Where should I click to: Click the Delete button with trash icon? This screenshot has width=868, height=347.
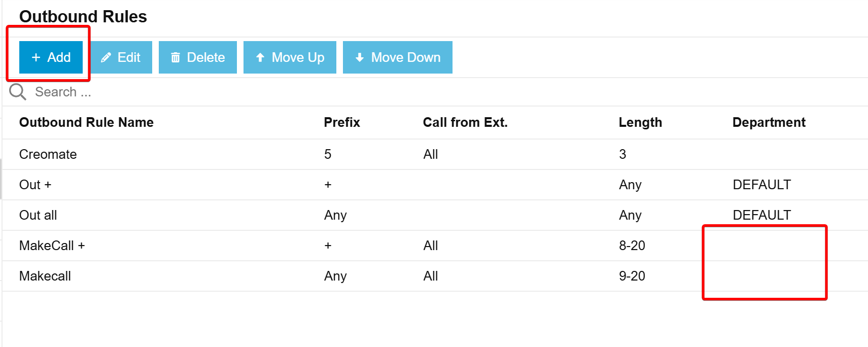198,57
